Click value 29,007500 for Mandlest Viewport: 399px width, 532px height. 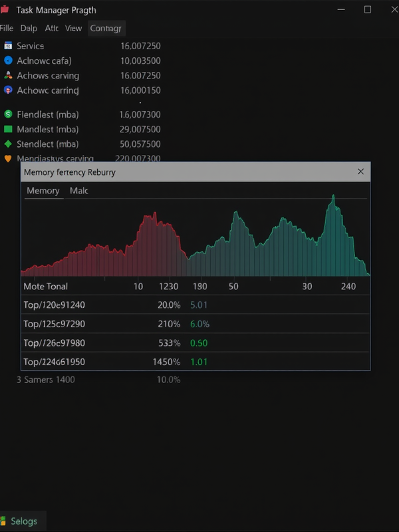[140, 129]
